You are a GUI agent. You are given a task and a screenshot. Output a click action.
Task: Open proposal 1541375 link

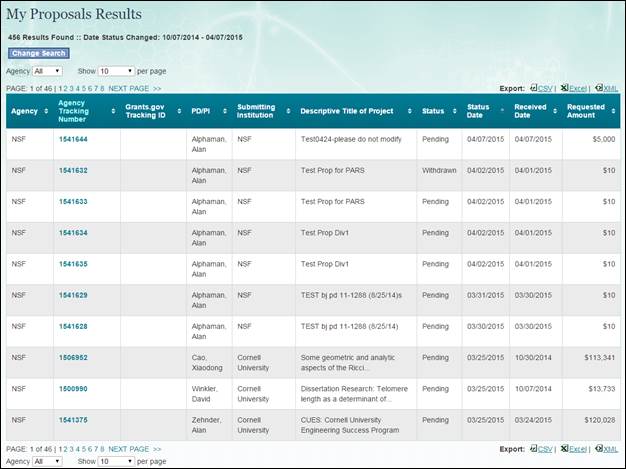tap(73, 420)
